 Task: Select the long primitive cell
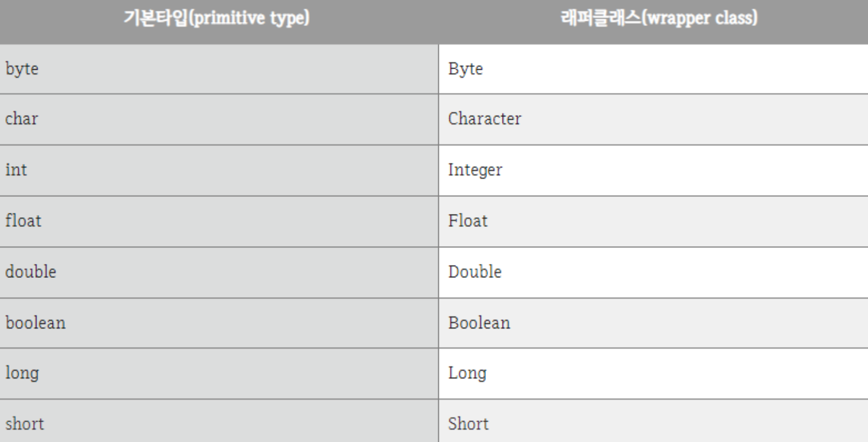219,373
